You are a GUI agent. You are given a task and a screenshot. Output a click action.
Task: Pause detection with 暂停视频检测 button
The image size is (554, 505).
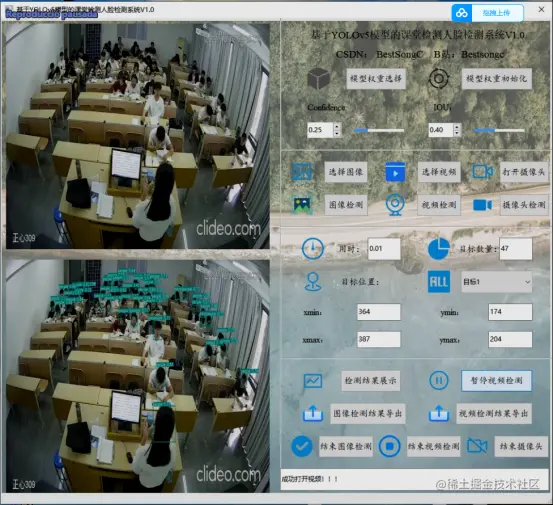(496, 381)
